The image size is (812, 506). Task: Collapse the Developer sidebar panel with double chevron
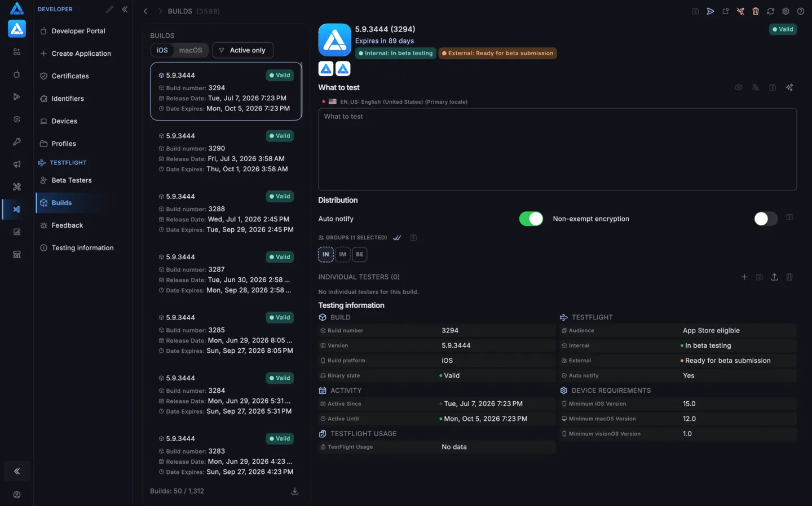pyautogui.click(x=125, y=9)
